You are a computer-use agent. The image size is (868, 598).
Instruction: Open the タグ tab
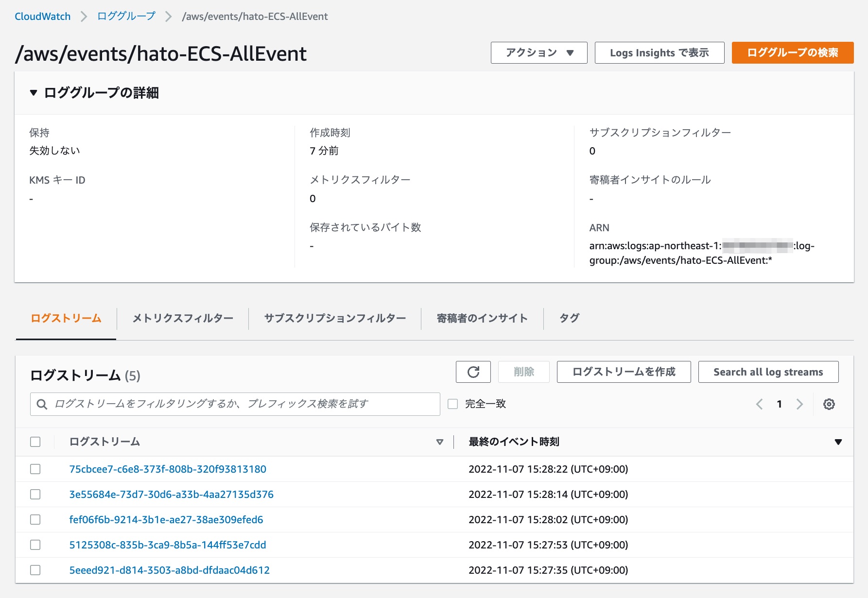tap(569, 318)
